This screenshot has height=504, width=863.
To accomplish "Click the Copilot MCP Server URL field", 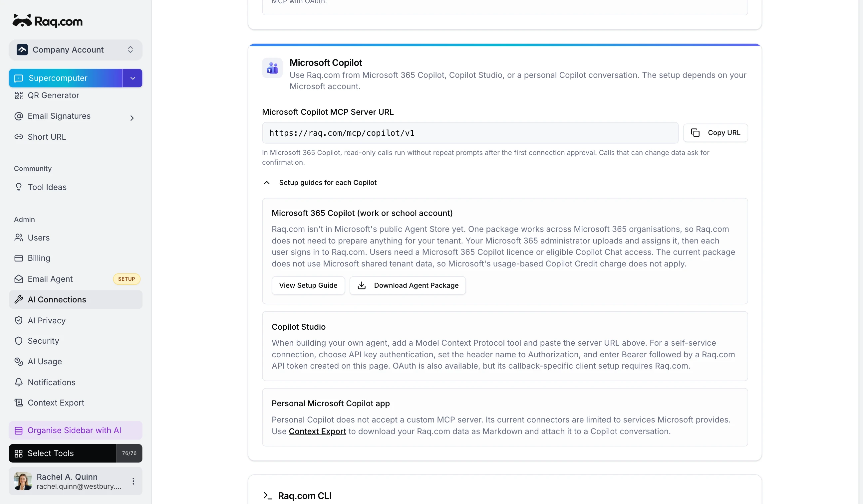I will coord(470,133).
